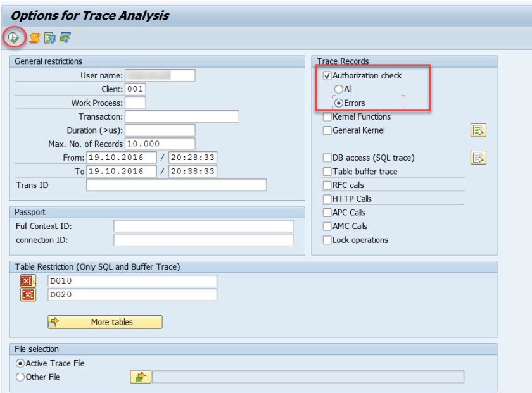The height and width of the screenshot is (393, 532).
Task: Click the Other File path field
Action: point(308,377)
